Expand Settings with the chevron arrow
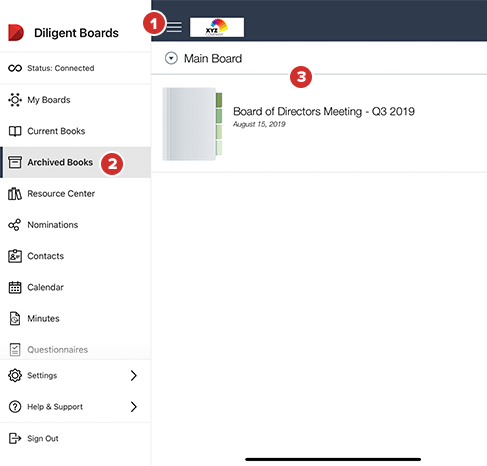Image resolution: width=487 pixels, height=466 pixels. (134, 375)
